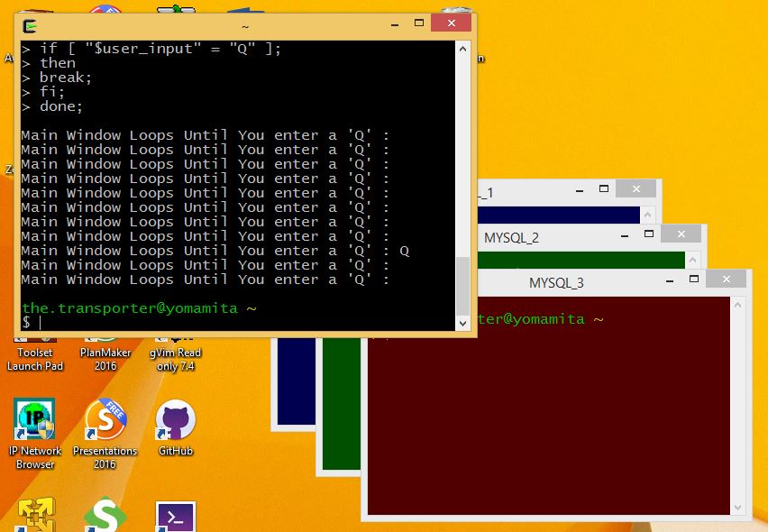Click the 'break;' line in the terminal

pyautogui.click(x=56, y=78)
